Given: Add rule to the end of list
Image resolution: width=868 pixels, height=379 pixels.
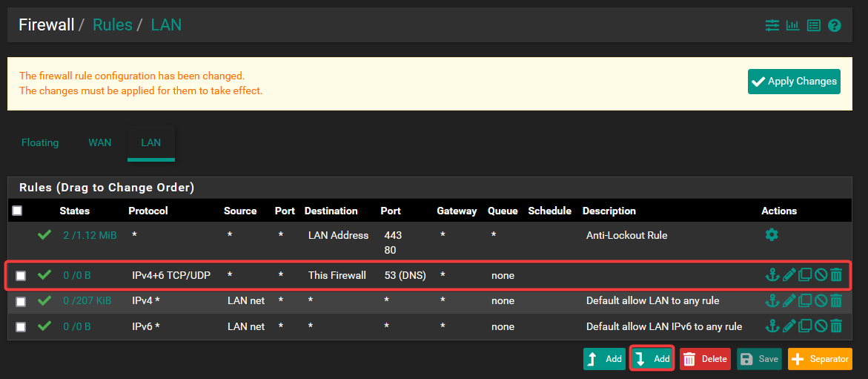Looking at the screenshot, I should point(652,359).
